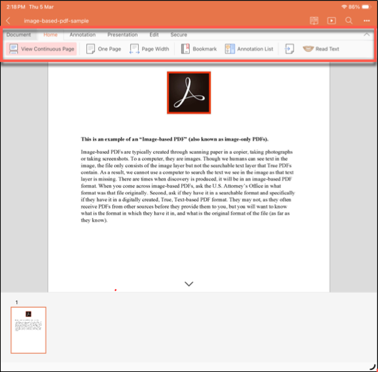Viewport: 378px width, 372px height.
Task: Show the Annotation List
Action: click(x=249, y=49)
